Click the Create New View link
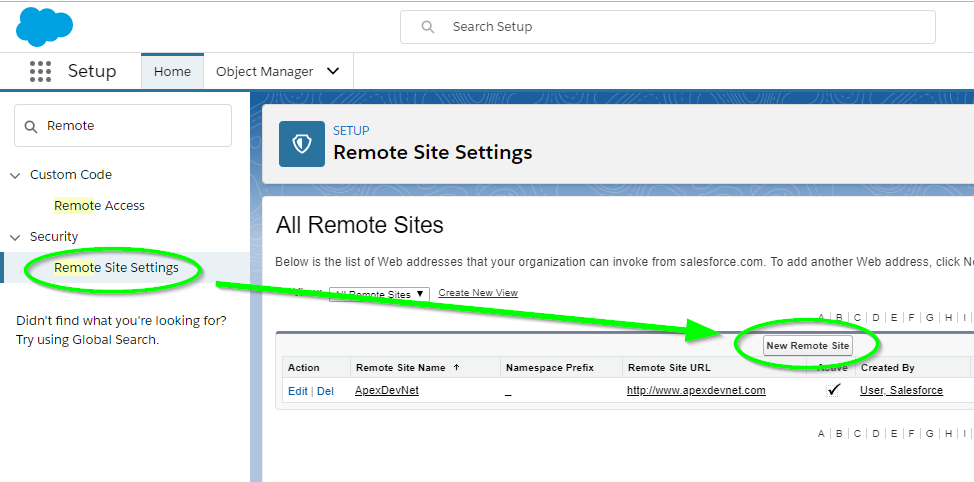The height and width of the screenshot is (482, 974). pos(478,293)
